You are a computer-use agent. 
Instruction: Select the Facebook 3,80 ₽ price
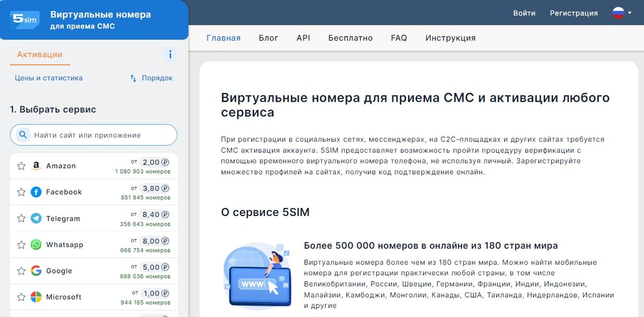(x=155, y=189)
